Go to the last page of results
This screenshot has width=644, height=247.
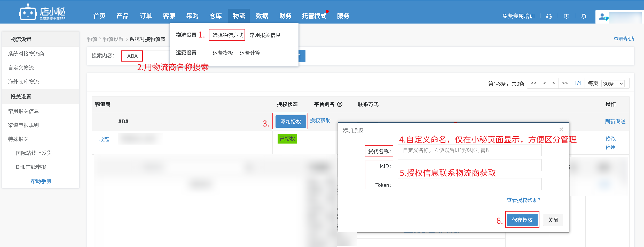565,83
